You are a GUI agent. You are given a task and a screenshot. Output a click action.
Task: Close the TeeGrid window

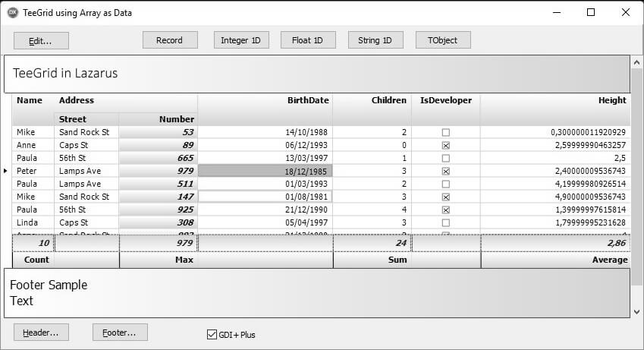pos(626,12)
